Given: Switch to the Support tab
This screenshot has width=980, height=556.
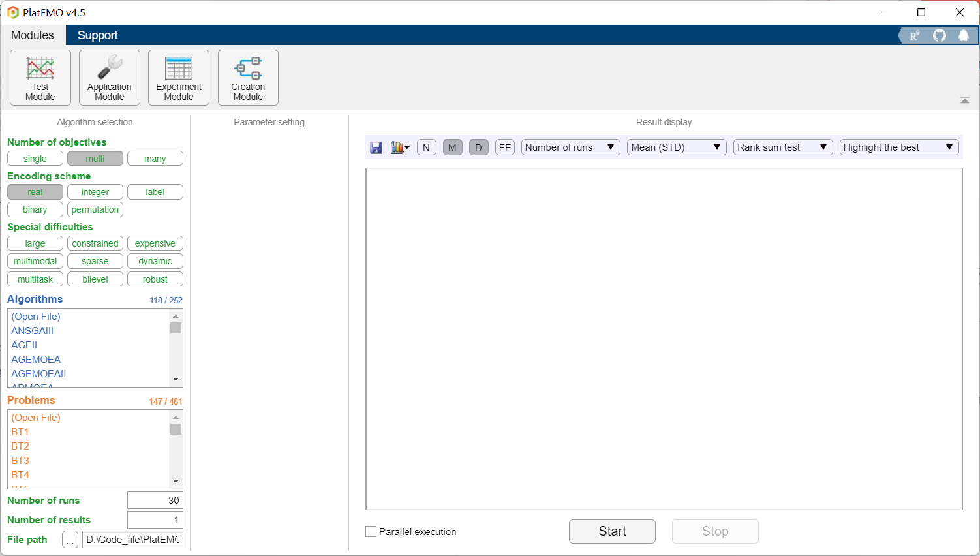Looking at the screenshot, I should (98, 35).
